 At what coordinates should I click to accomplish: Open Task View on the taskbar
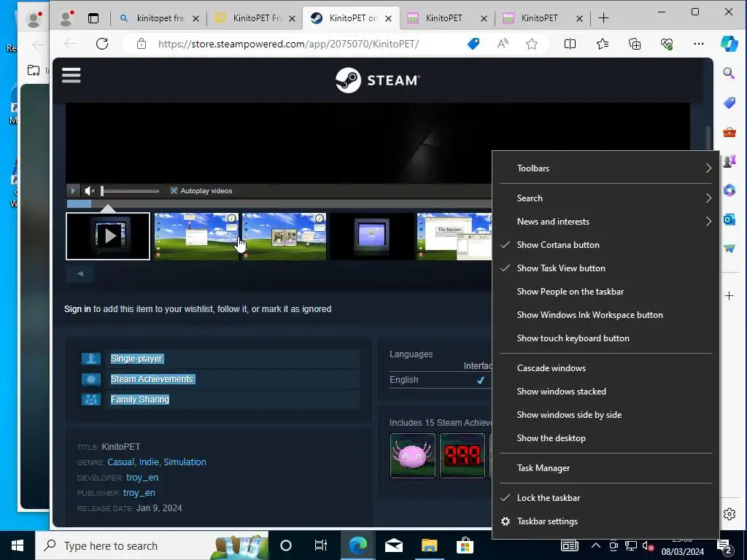click(x=321, y=545)
